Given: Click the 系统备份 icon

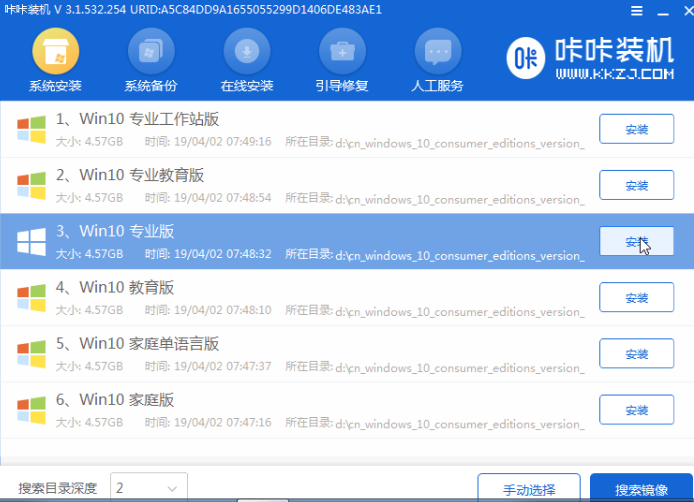Looking at the screenshot, I should tap(152, 52).
